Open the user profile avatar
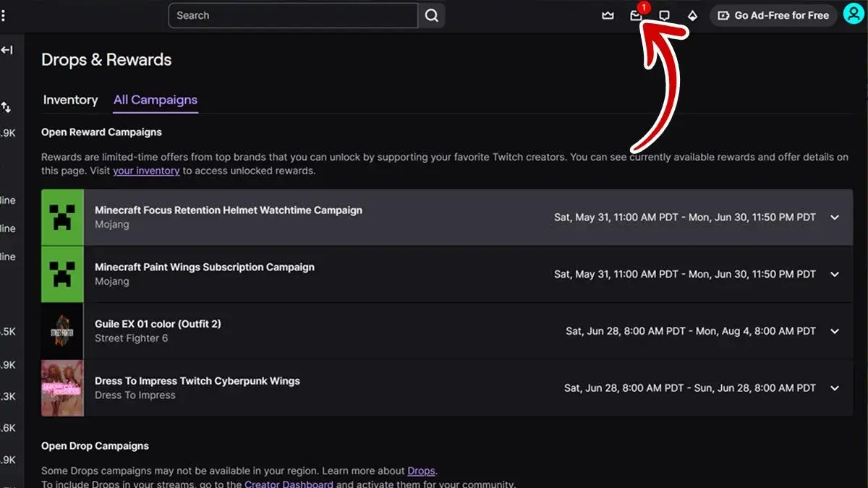Viewport: 868px width, 488px height. (854, 14)
